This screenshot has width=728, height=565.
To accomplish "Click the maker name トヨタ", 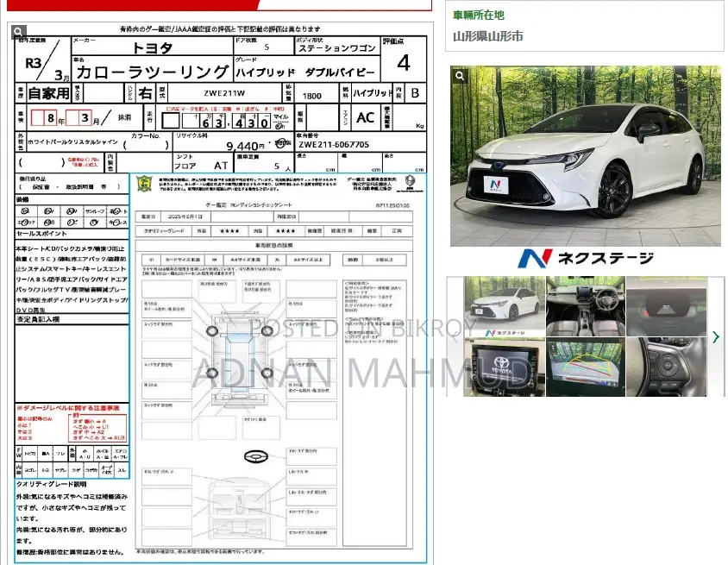I will (153, 47).
